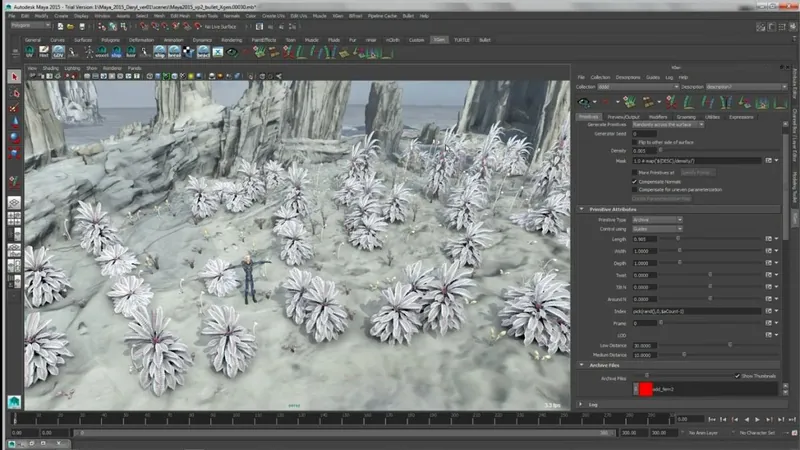The height and width of the screenshot is (450, 800).
Task: Click the XGen panel eye preview icon
Action: 584,103
